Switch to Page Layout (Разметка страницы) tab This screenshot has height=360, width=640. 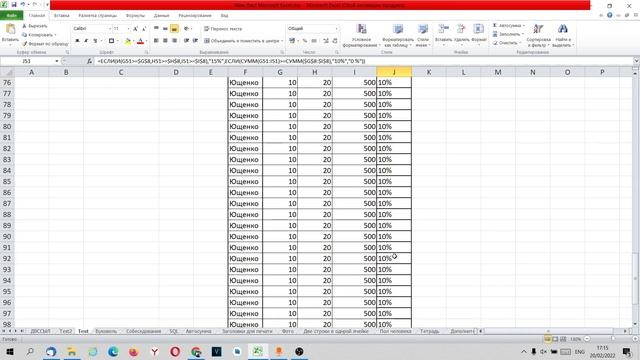pyautogui.click(x=98, y=16)
